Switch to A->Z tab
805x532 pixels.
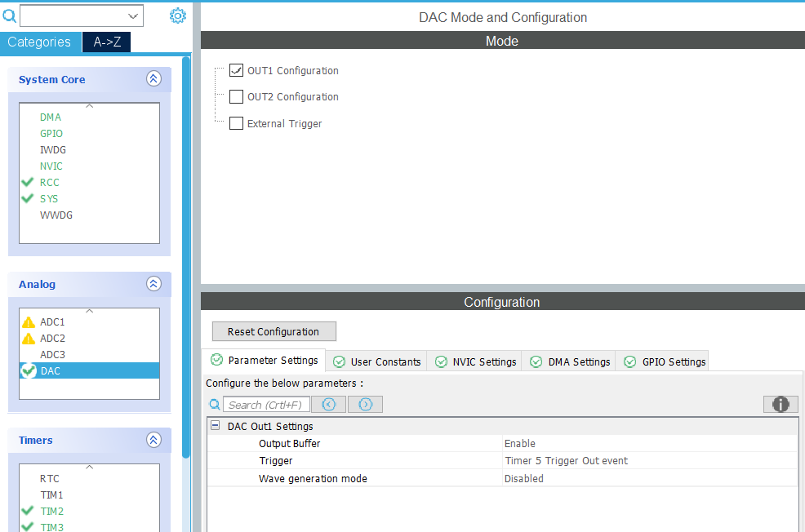click(107, 42)
